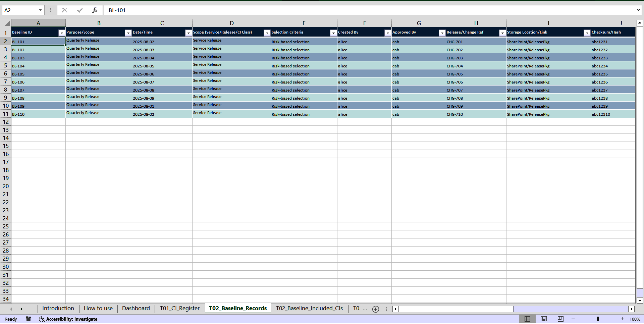Select cell CHG-710

[x=476, y=114]
